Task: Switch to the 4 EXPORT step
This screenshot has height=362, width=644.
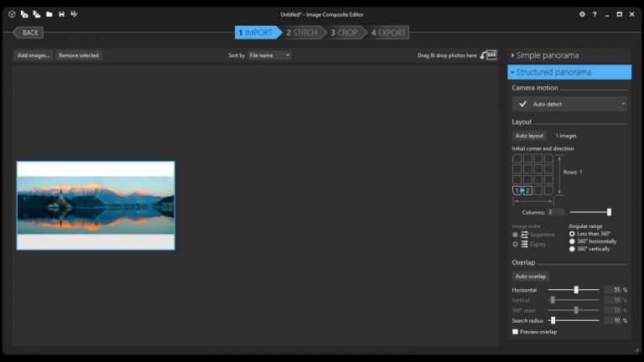Action: pyautogui.click(x=388, y=33)
